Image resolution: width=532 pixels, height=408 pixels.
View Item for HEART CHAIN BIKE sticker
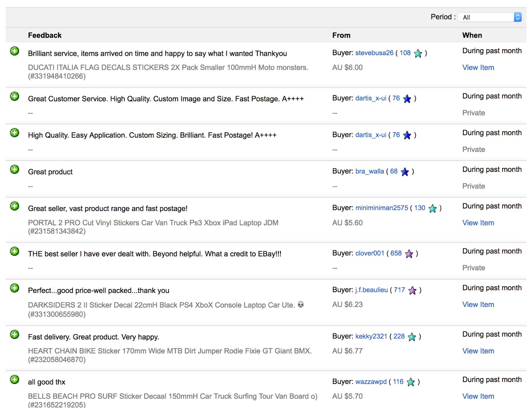click(478, 351)
